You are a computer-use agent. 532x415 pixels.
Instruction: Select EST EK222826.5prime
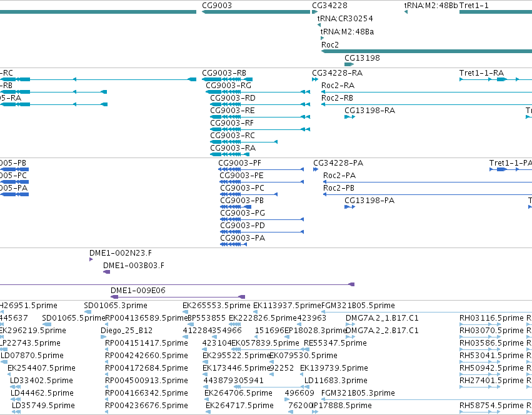263,318
